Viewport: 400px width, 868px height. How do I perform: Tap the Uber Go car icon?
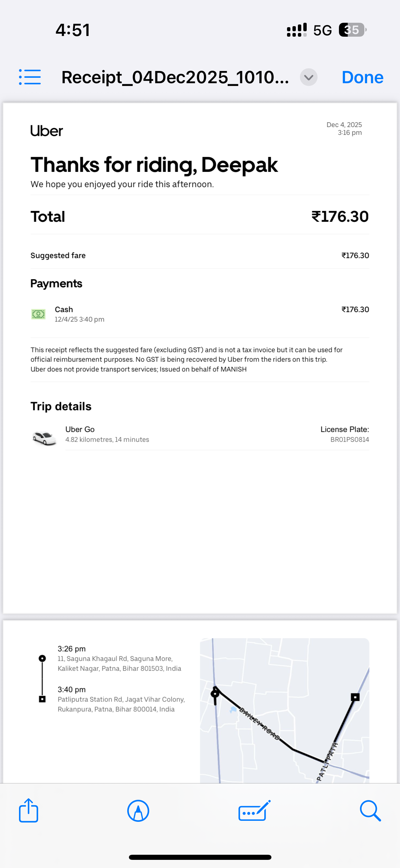[44, 438]
